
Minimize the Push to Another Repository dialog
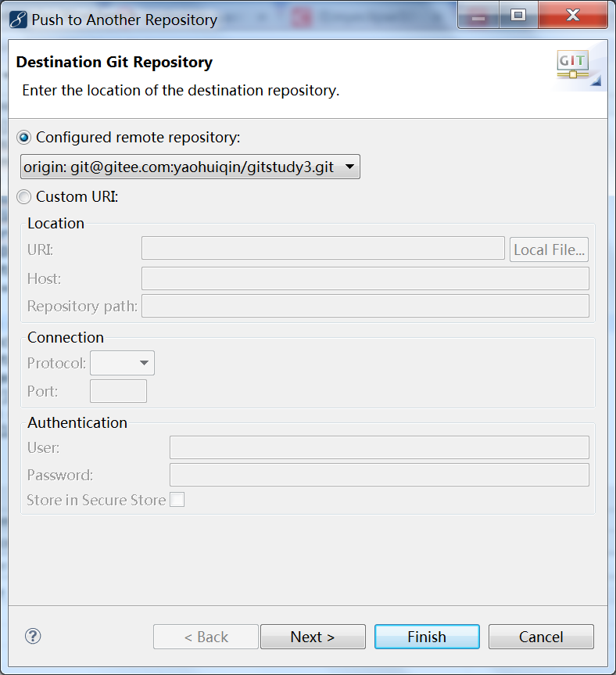click(x=478, y=16)
